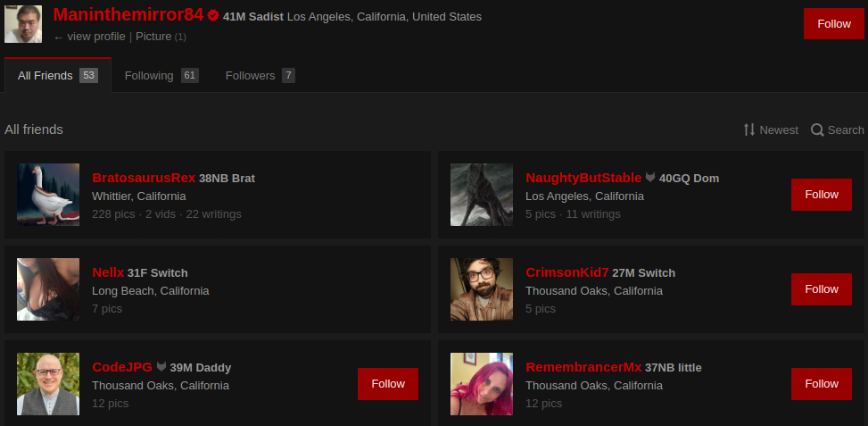
Task: Click '12 pics' under CodeJPG
Action: (x=110, y=404)
